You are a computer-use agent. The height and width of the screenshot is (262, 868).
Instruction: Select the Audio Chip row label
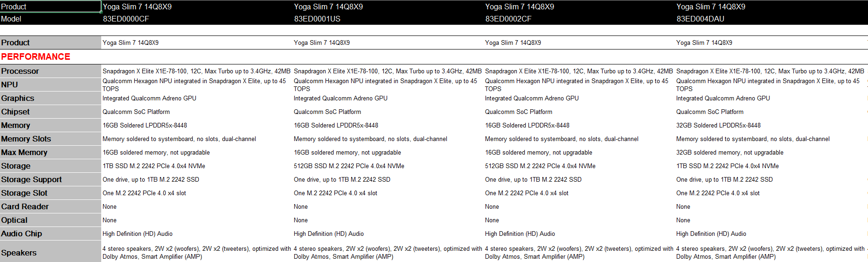pos(21,234)
